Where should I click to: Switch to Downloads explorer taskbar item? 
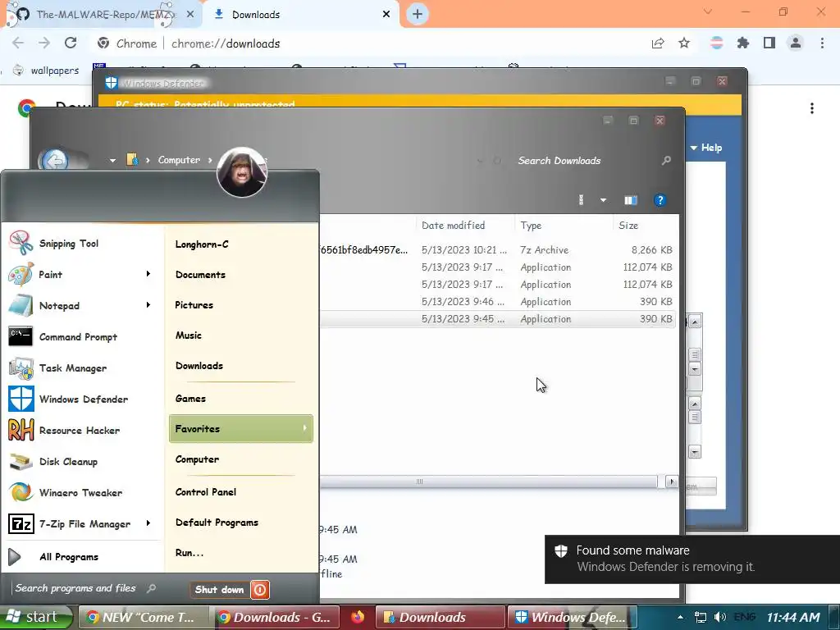[440, 617]
